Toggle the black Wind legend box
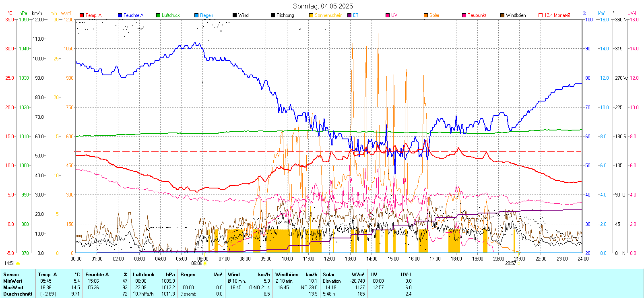Screen dimensions: 644x298 235,15
